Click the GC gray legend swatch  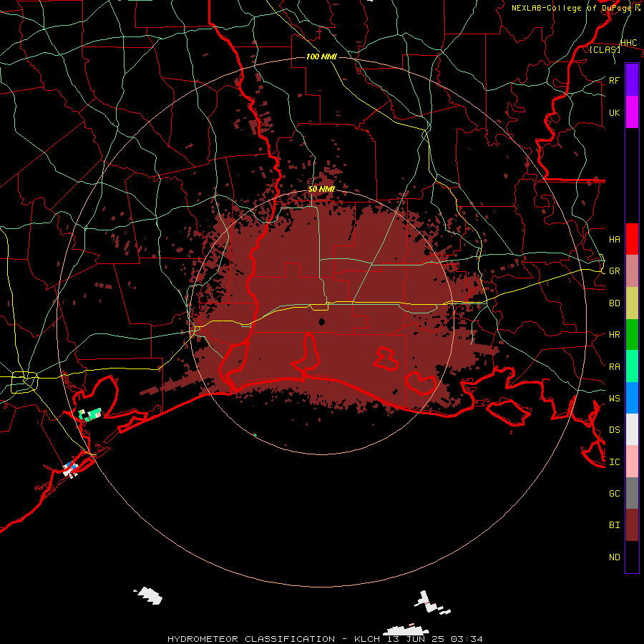pyautogui.click(x=632, y=493)
